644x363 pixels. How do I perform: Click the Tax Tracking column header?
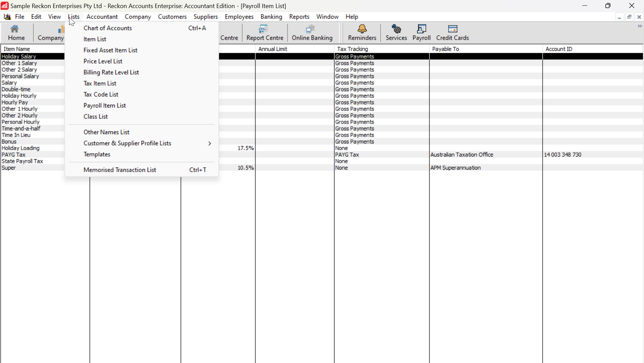click(x=382, y=49)
